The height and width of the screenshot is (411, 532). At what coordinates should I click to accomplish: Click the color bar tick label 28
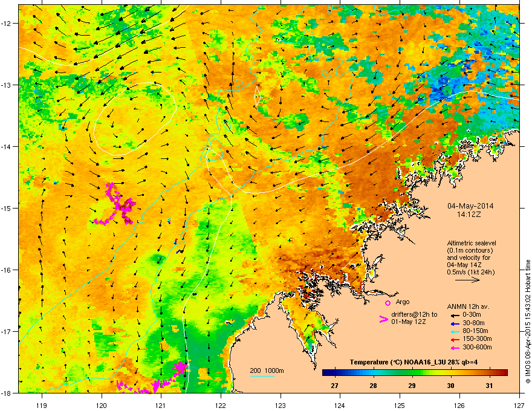pyautogui.click(x=373, y=386)
